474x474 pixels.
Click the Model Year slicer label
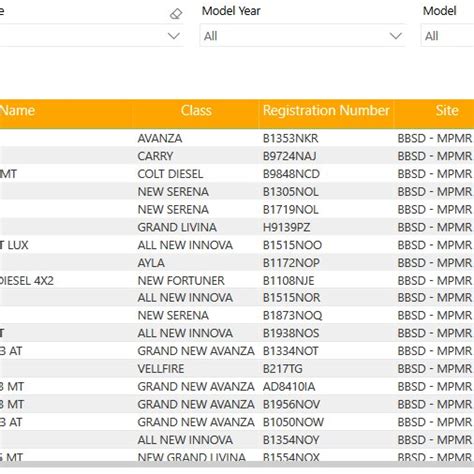click(x=231, y=11)
